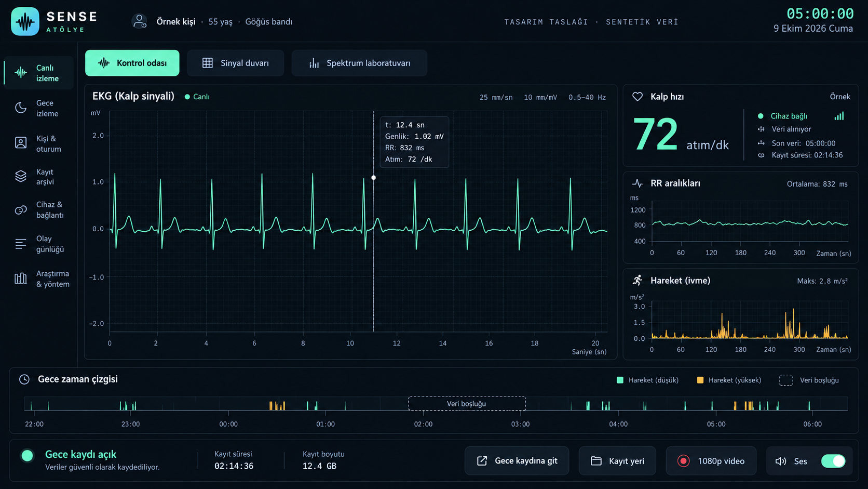Click the green Cihaz bağlı status dot
Screen dimensions: 868x489
(x=761, y=116)
